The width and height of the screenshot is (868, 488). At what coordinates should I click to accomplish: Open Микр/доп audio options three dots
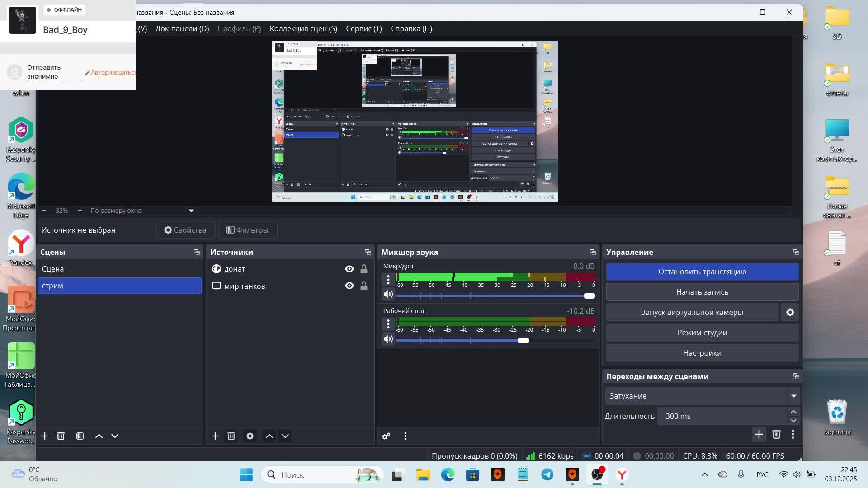pyautogui.click(x=388, y=280)
